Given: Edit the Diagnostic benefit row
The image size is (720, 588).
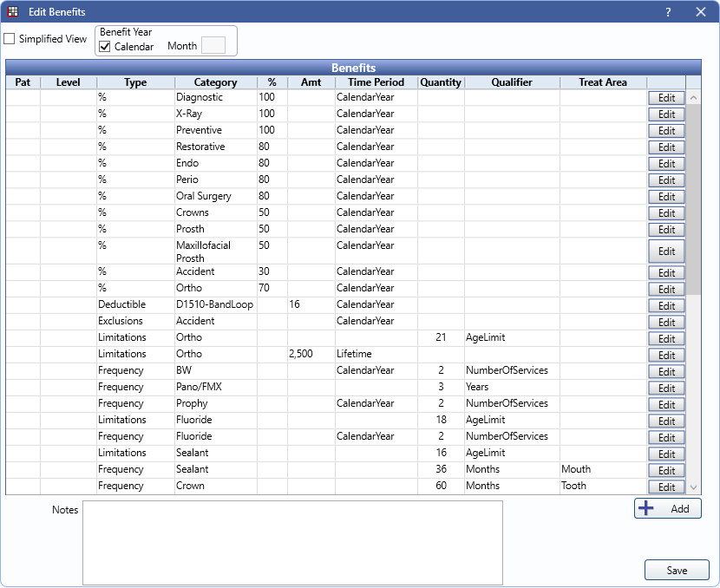Looking at the screenshot, I should pyautogui.click(x=666, y=98).
